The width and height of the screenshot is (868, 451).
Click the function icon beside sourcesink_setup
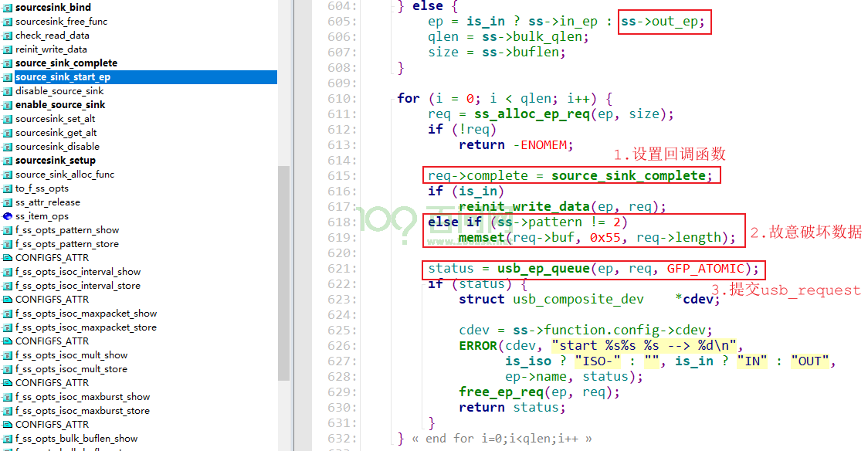[7, 161]
